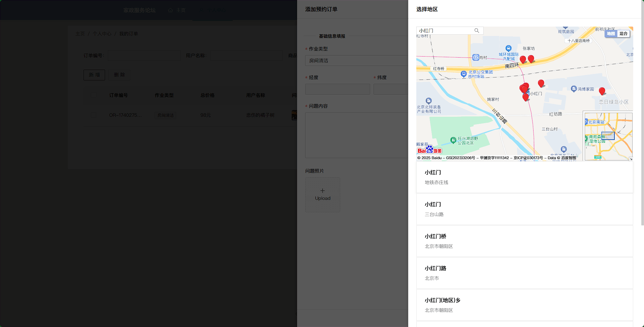Image resolution: width=644 pixels, height=327 pixels.
Task: Switch map type to 混合
Action: pyautogui.click(x=623, y=34)
